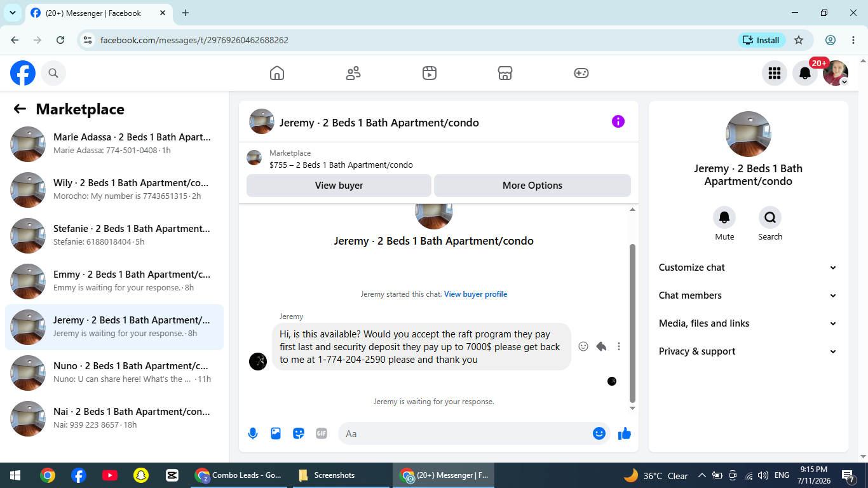
Task: Open Jeremy's sender avatar beside the message
Action: (x=258, y=362)
